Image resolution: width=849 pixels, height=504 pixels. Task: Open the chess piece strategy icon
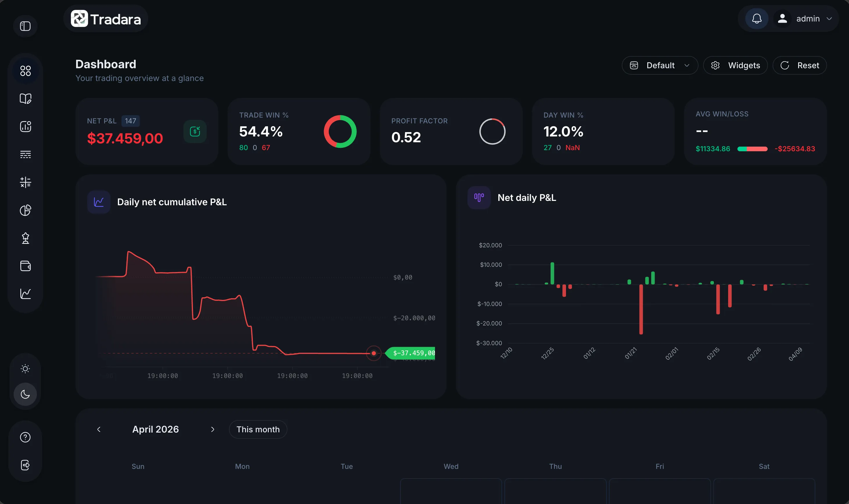[26, 238]
